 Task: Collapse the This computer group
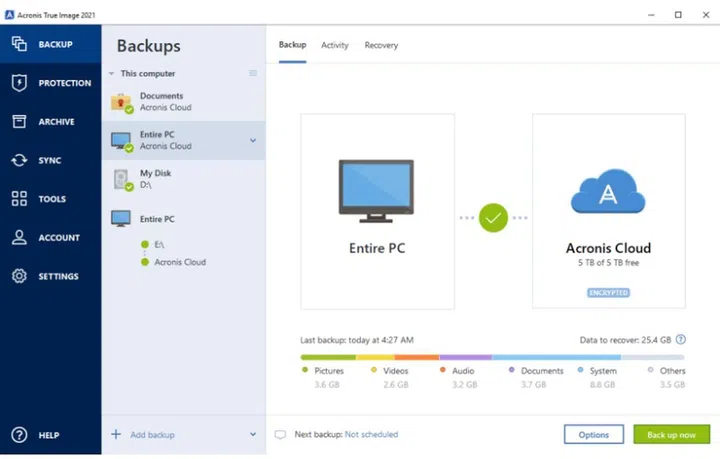112,74
